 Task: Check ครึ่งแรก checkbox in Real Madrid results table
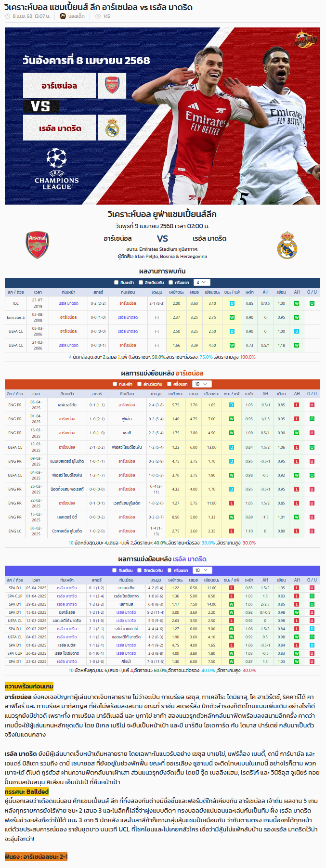point(170,570)
